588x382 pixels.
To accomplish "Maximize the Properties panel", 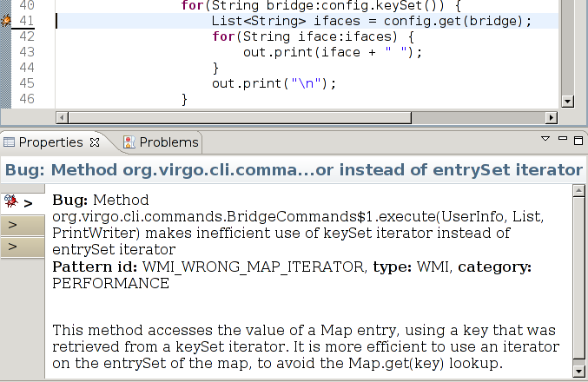I will (x=578, y=139).
